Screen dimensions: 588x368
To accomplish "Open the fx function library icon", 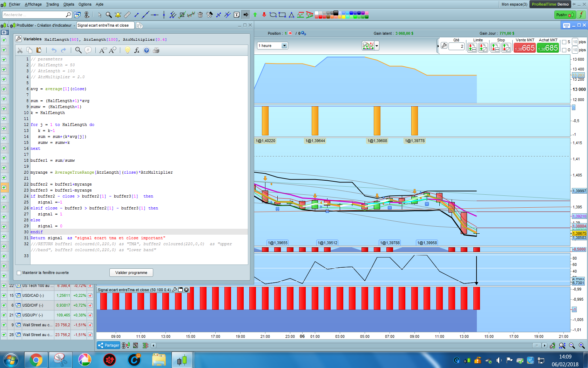I will click(137, 50).
